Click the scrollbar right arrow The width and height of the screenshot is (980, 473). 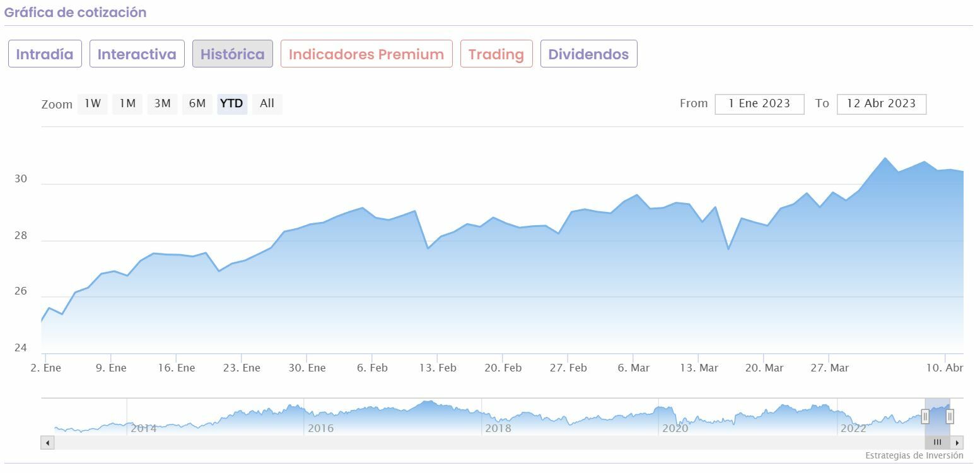pyautogui.click(x=957, y=443)
